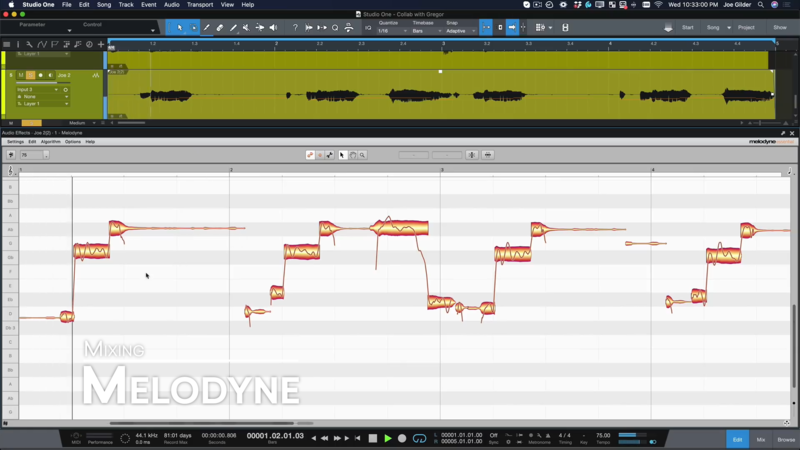
Task: Open the Audio menu
Action: click(x=171, y=5)
